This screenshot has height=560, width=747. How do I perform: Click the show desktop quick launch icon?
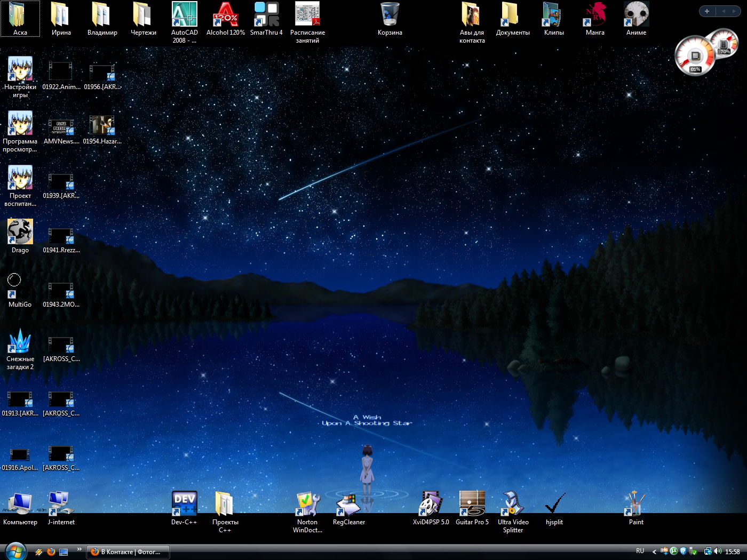[x=63, y=552]
